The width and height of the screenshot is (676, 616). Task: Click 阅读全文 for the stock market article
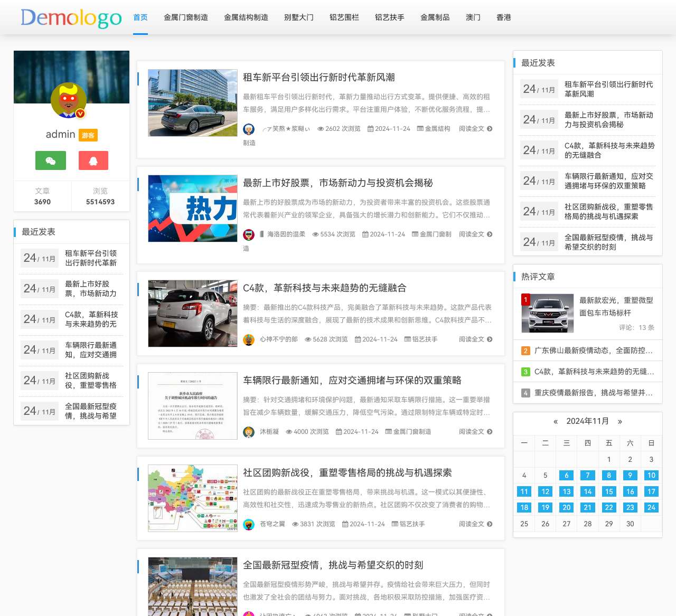473,234
